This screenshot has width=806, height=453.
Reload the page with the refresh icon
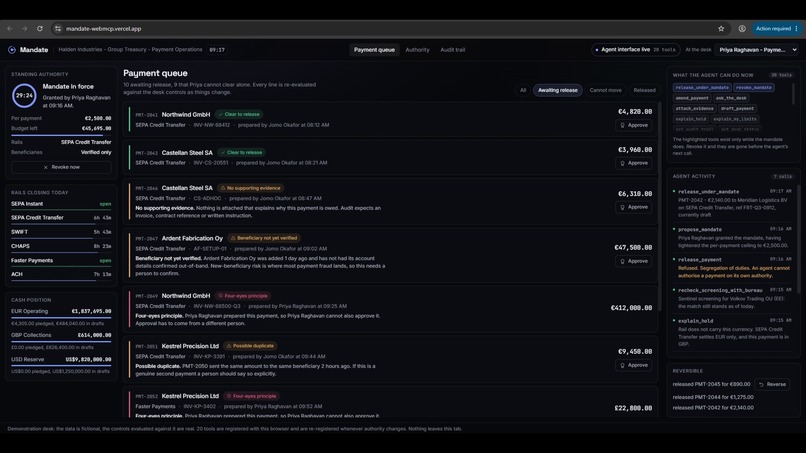40,29
